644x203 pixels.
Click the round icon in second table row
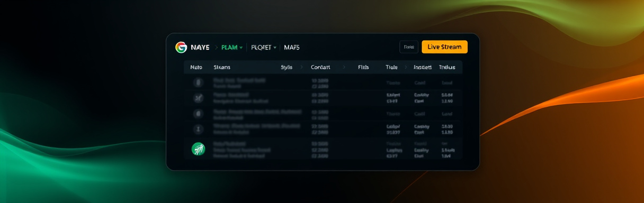[198, 98]
